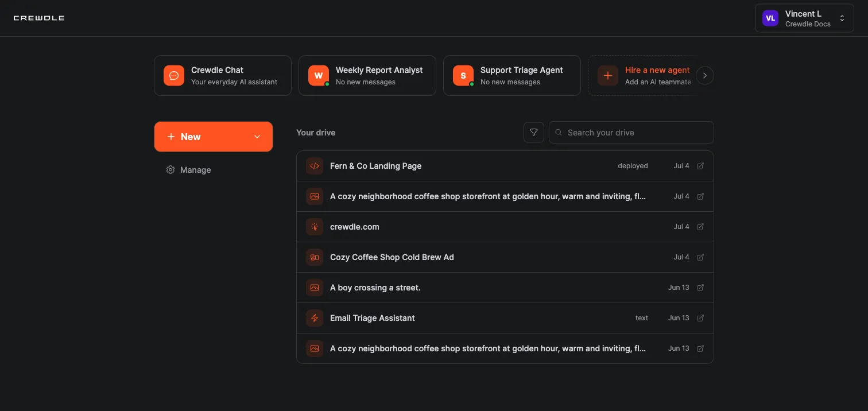Click the VL user avatar

coord(770,18)
